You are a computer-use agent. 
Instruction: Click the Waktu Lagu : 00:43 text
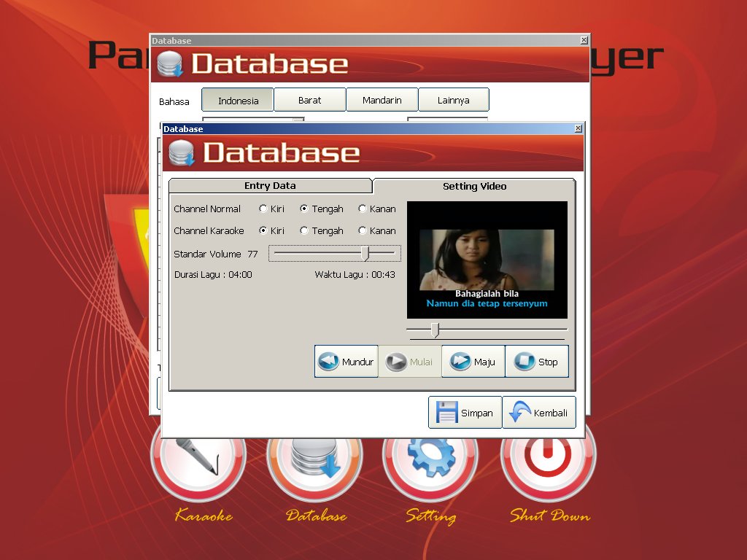pos(355,274)
